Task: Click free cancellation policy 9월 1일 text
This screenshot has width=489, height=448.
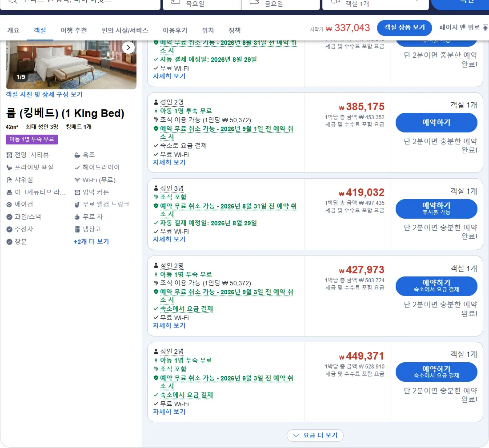Action: (226, 132)
